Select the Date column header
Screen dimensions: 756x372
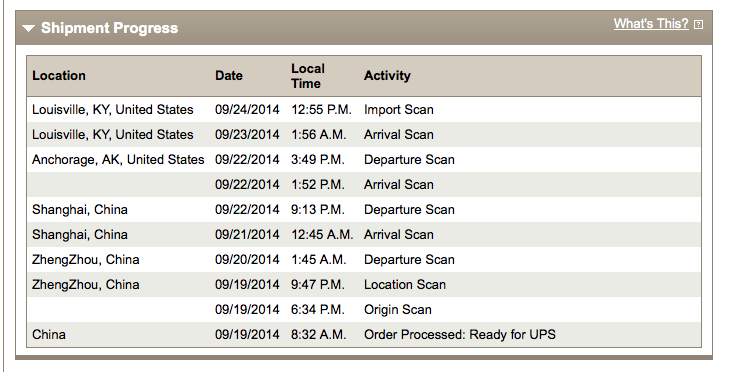click(x=229, y=76)
